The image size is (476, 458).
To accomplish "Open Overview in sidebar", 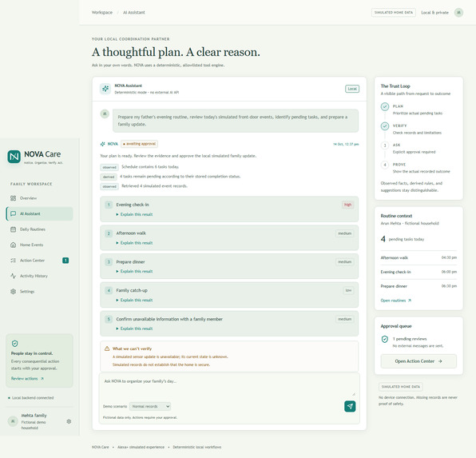I will click(39, 198).
